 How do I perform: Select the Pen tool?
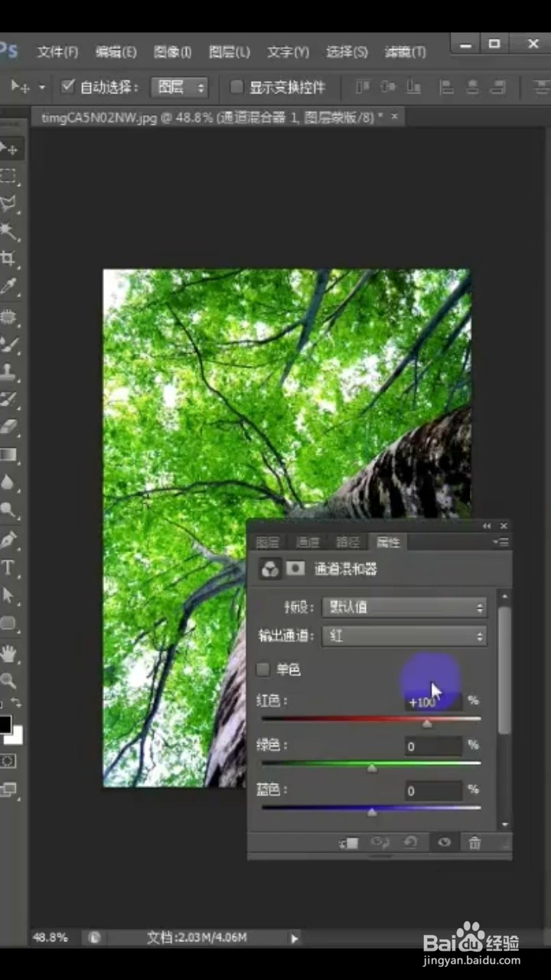pyautogui.click(x=8, y=540)
